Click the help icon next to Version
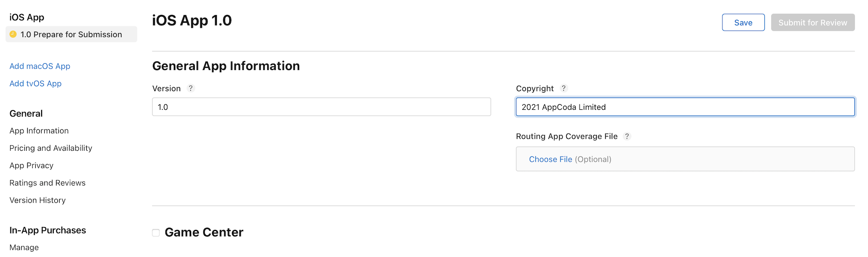868x257 pixels. click(191, 89)
